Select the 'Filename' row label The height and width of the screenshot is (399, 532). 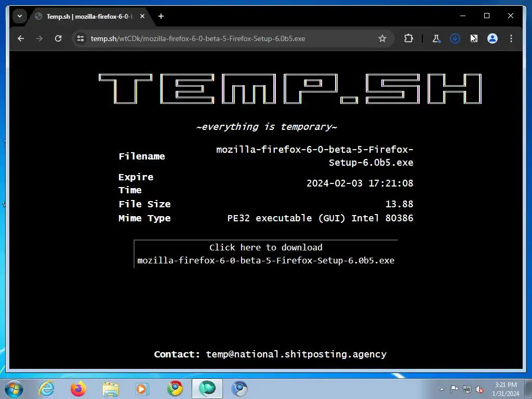click(142, 156)
